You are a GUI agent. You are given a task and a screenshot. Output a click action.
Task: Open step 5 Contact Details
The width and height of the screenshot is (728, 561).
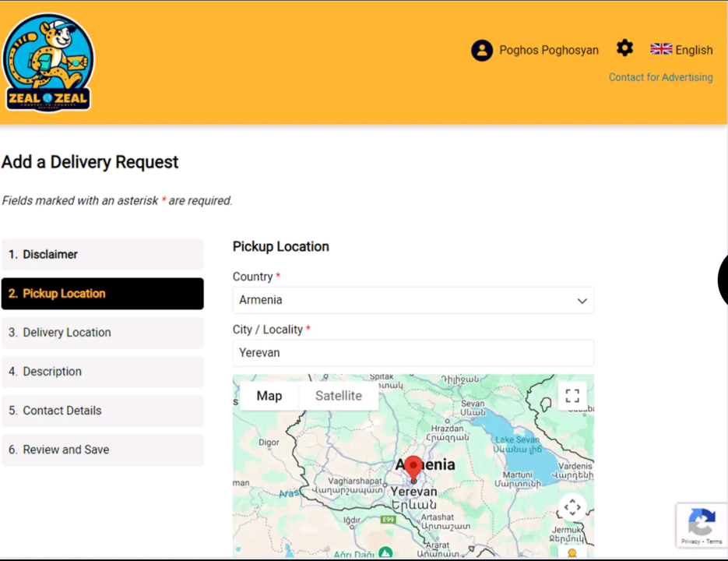(x=103, y=411)
